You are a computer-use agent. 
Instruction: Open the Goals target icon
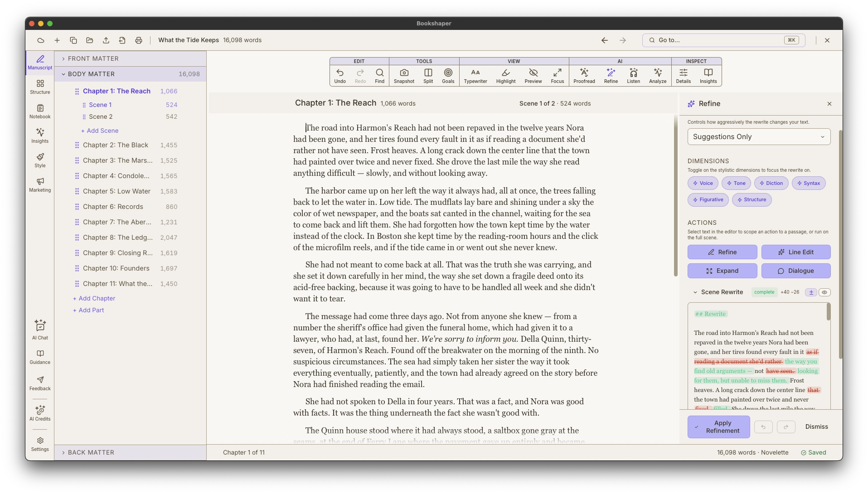[x=448, y=76]
